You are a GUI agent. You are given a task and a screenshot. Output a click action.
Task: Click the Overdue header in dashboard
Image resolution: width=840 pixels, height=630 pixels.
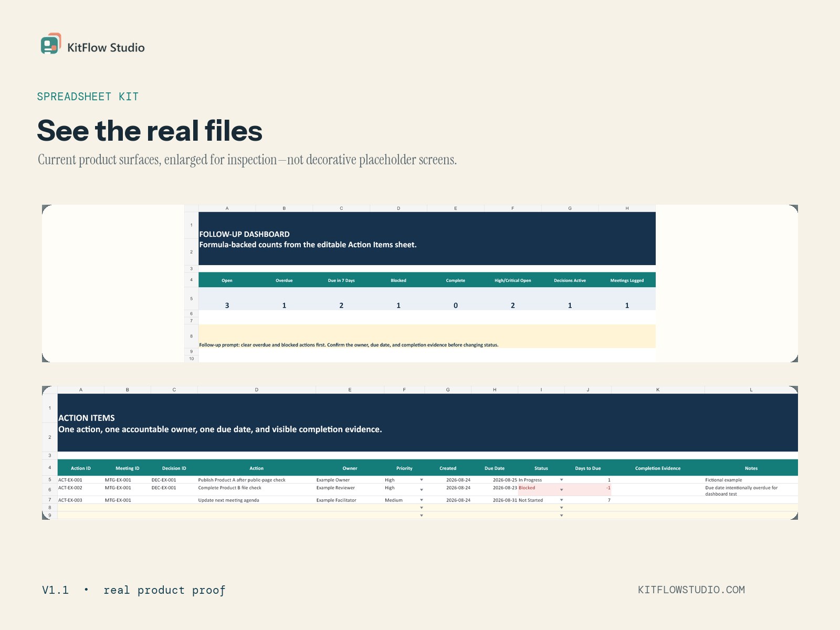pos(284,280)
